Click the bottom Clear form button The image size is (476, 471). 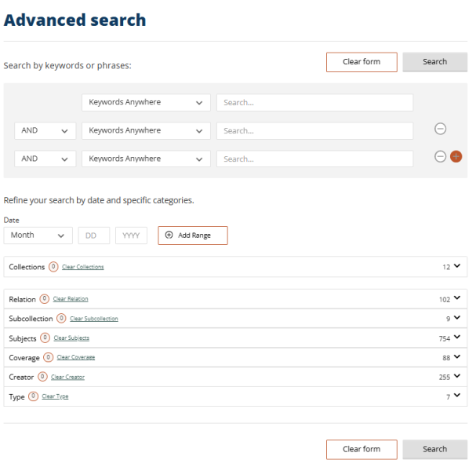click(362, 449)
